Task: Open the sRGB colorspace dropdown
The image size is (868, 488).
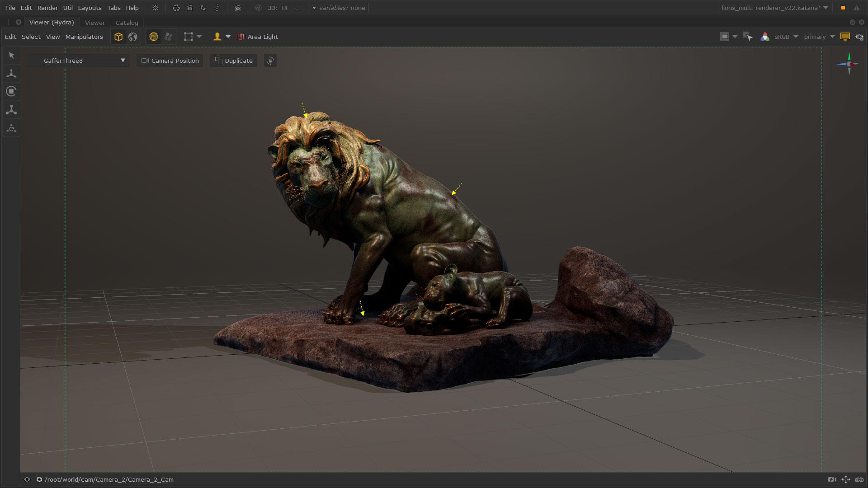Action: pyautogui.click(x=786, y=37)
